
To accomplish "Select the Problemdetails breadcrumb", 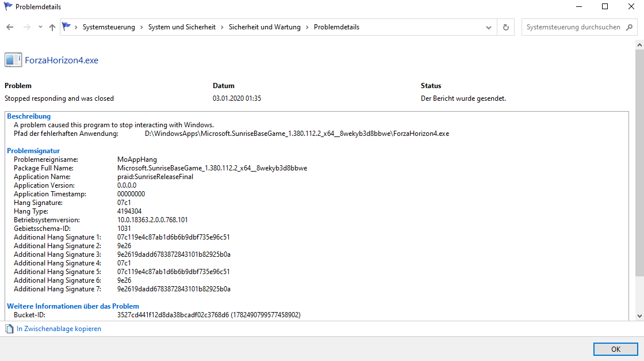I will tap(336, 27).
